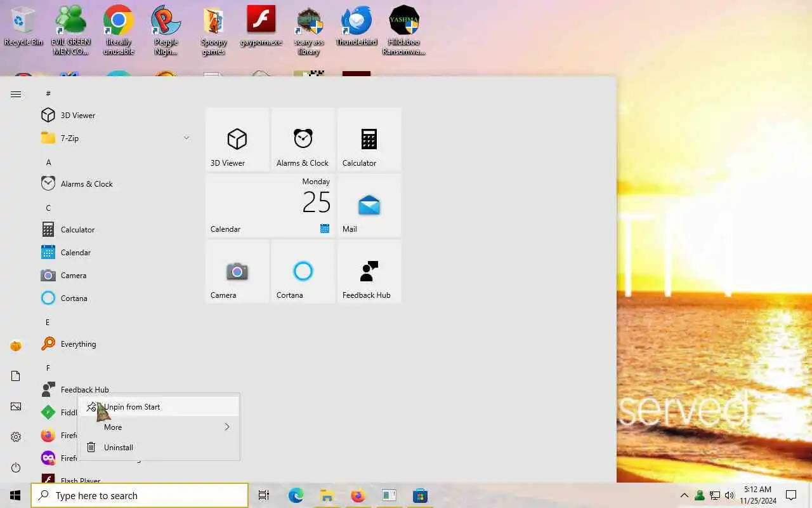Click the pumpkin user account icon

(16, 345)
